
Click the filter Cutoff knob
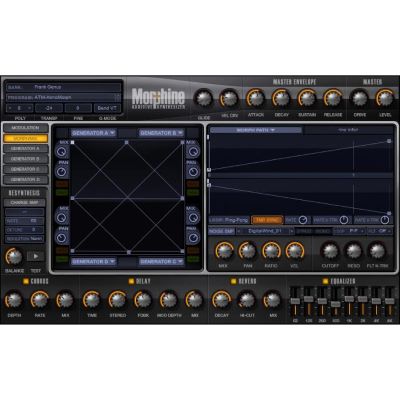click(x=330, y=251)
